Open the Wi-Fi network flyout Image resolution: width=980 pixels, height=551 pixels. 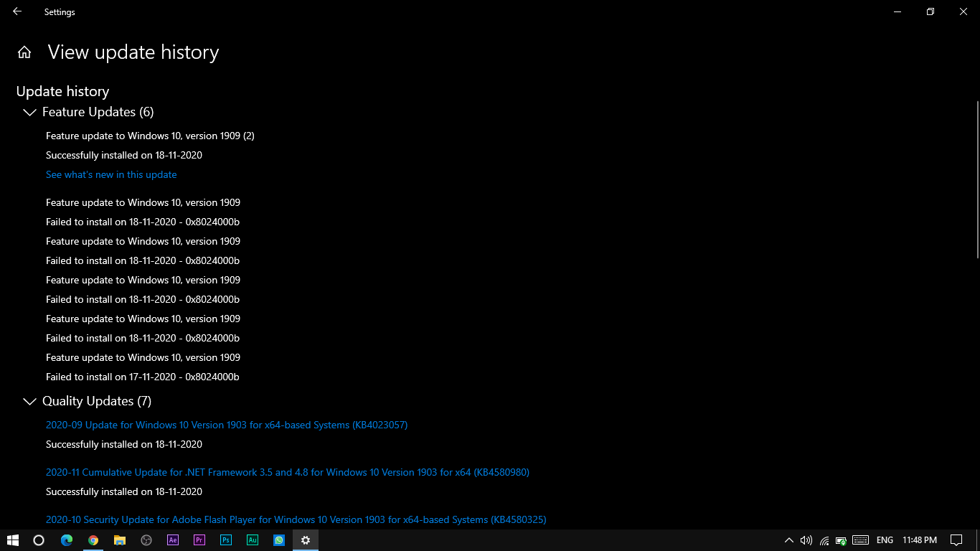(x=824, y=540)
